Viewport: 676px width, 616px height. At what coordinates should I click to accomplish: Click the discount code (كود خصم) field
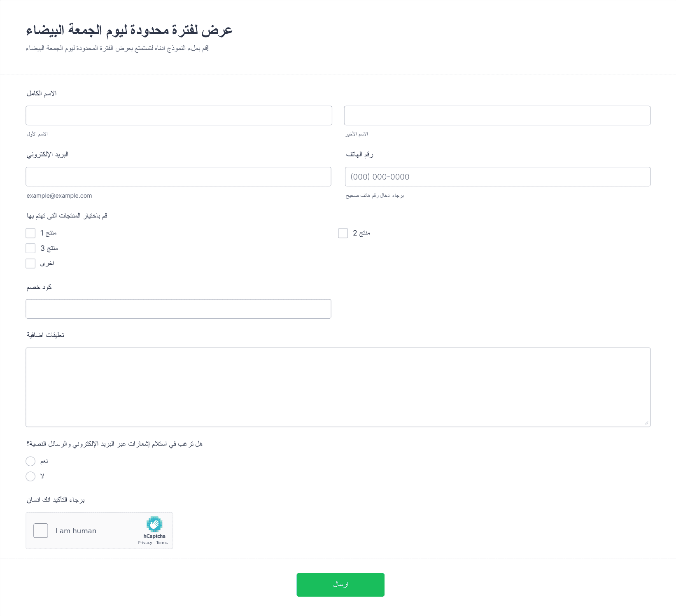click(x=178, y=309)
